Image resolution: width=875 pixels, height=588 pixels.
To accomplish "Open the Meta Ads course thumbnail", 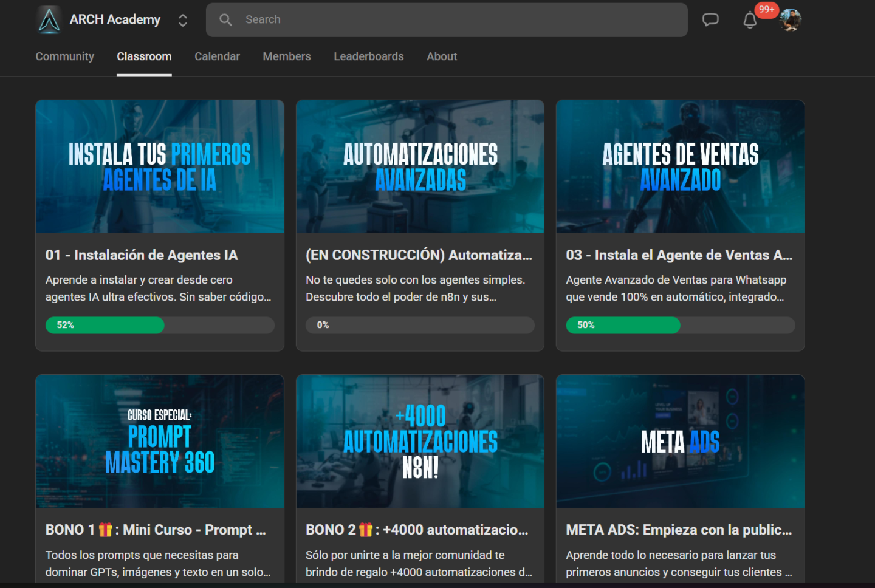I will point(680,441).
